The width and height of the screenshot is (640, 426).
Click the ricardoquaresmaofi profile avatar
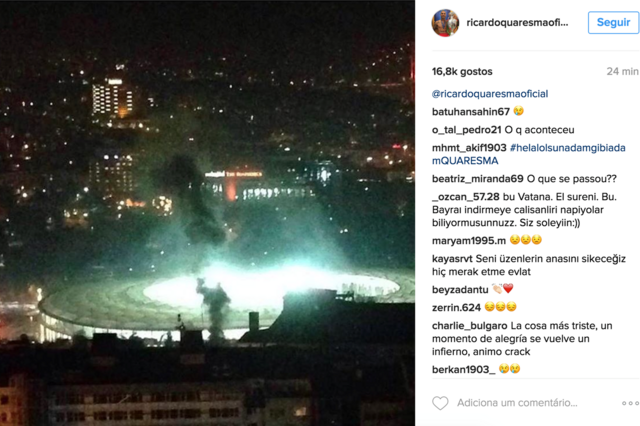coord(445,23)
